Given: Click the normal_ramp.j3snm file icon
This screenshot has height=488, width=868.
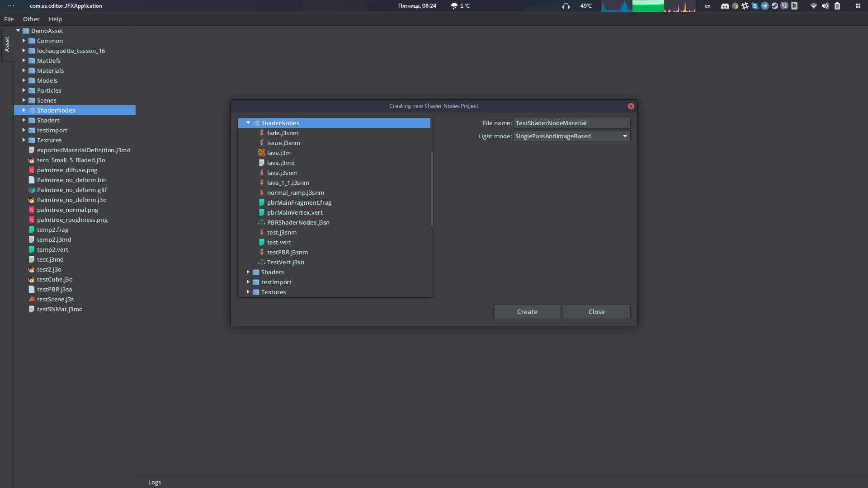Looking at the screenshot, I should tap(261, 192).
